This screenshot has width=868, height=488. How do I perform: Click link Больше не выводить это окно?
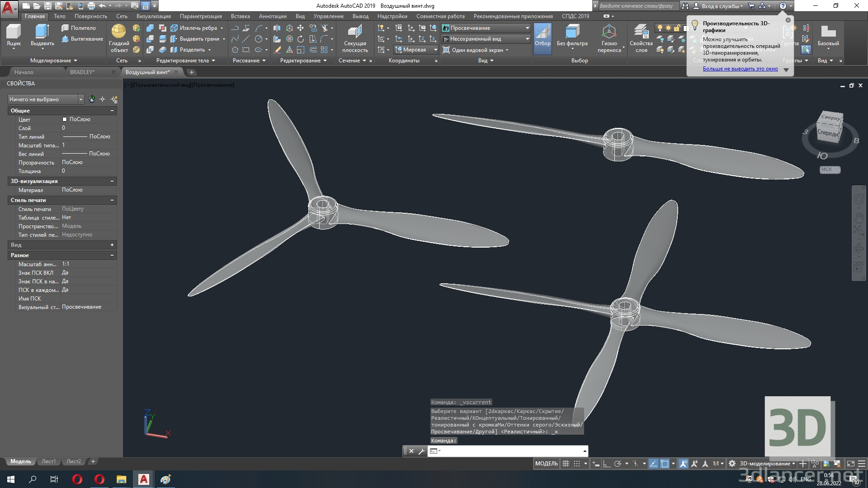click(740, 69)
